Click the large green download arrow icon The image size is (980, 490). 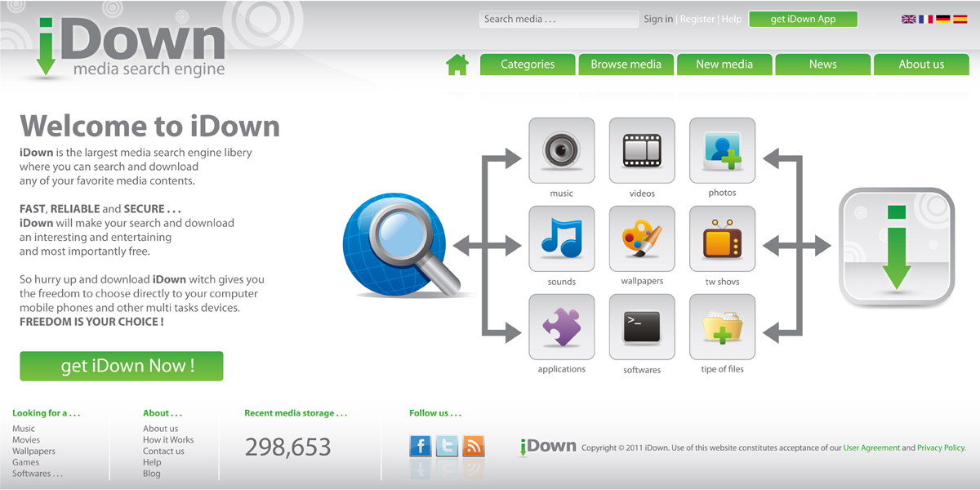point(897,247)
